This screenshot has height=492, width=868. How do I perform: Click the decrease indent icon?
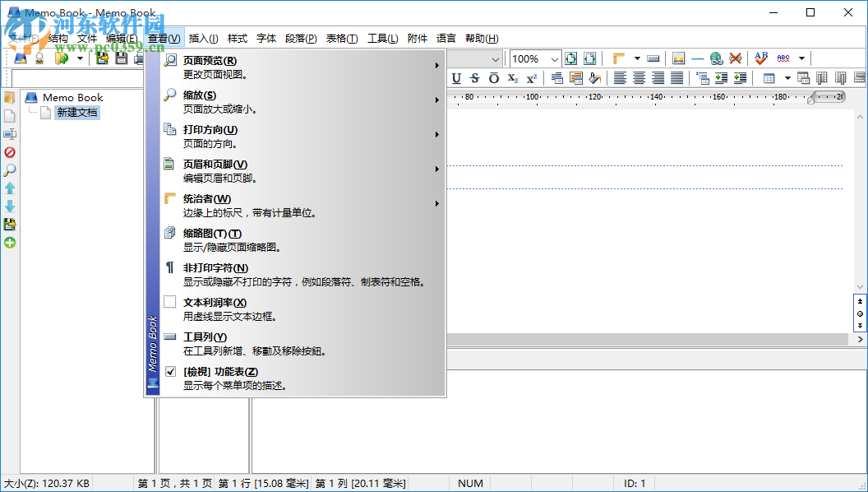740,78
